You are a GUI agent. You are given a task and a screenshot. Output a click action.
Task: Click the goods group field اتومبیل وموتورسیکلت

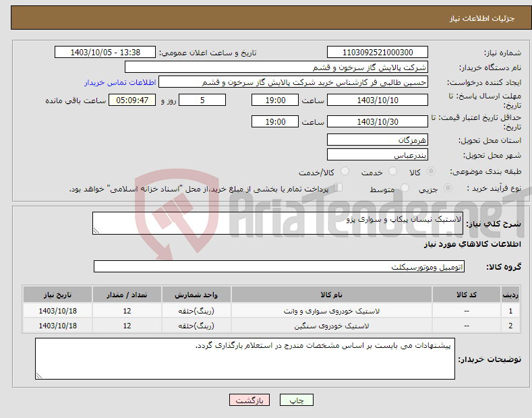pos(279,267)
